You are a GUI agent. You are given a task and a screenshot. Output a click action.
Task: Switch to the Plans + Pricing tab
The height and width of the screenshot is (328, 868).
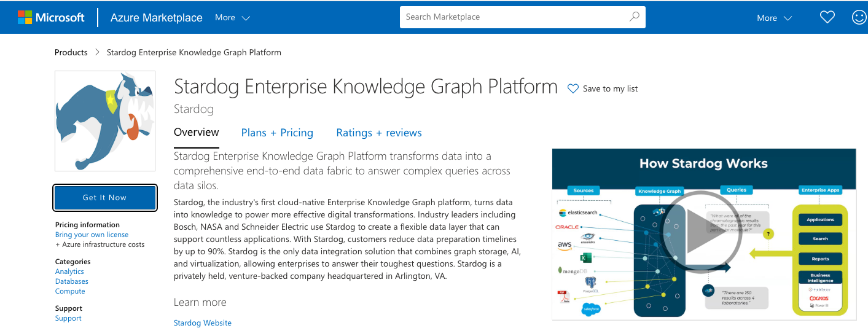tap(277, 133)
